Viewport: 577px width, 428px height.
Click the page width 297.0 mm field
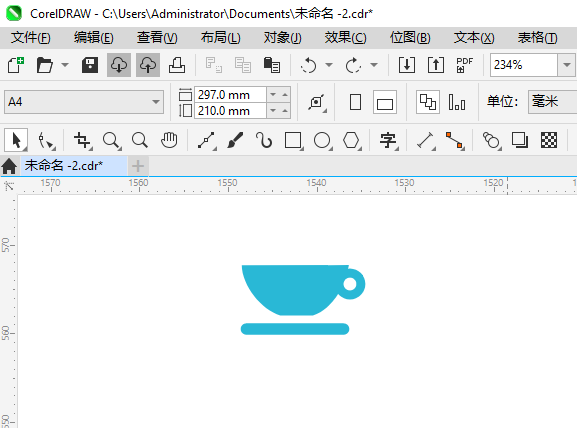pyautogui.click(x=230, y=95)
